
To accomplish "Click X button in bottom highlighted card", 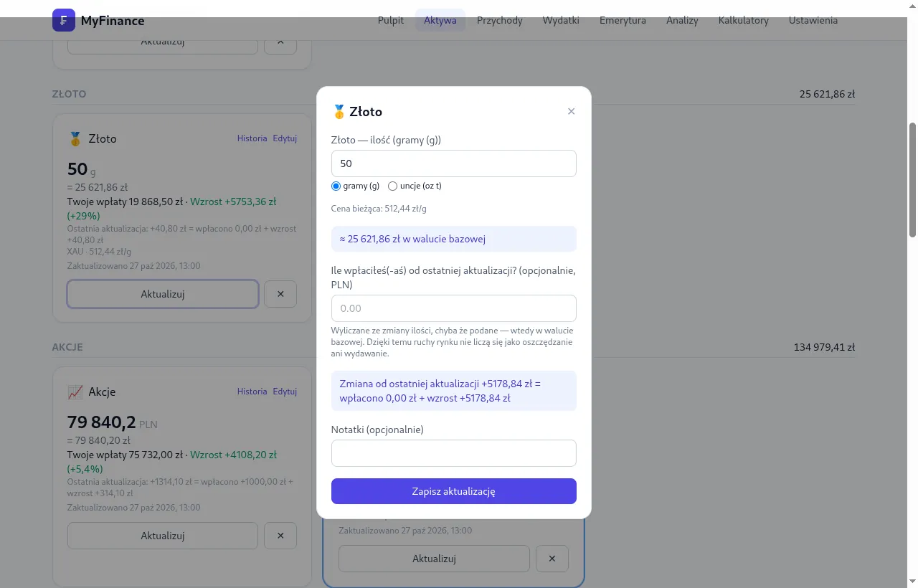I will coord(552,559).
